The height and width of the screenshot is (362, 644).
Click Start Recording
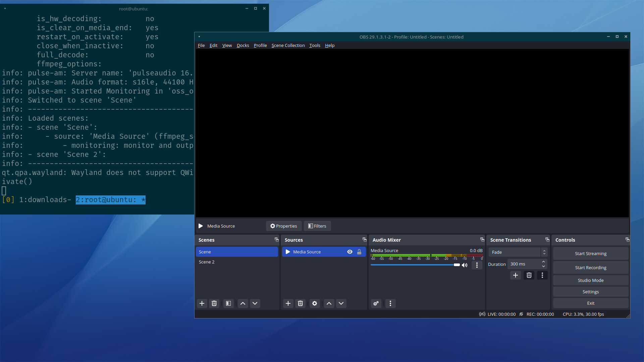[x=591, y=267]
